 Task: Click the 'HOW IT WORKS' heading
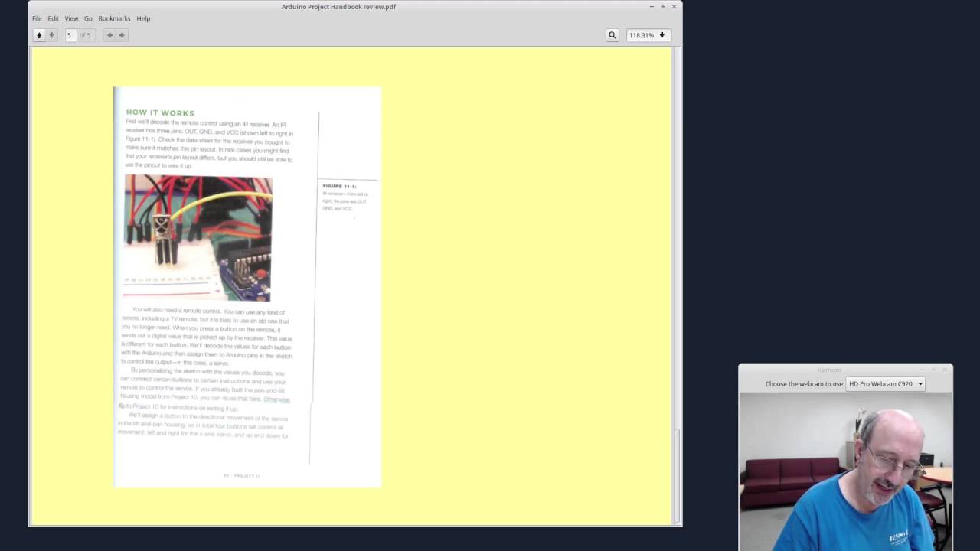tap(160, 112)
